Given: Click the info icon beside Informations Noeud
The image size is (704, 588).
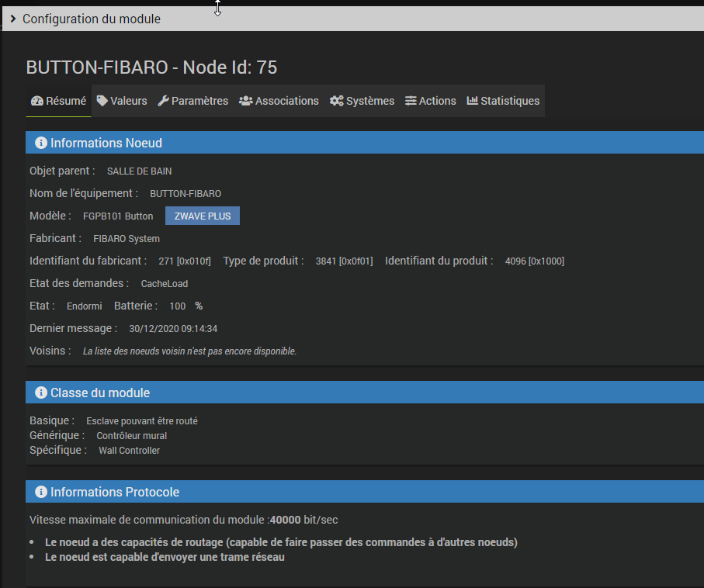Looking at the screenshot, I should (x=41, y=143).
